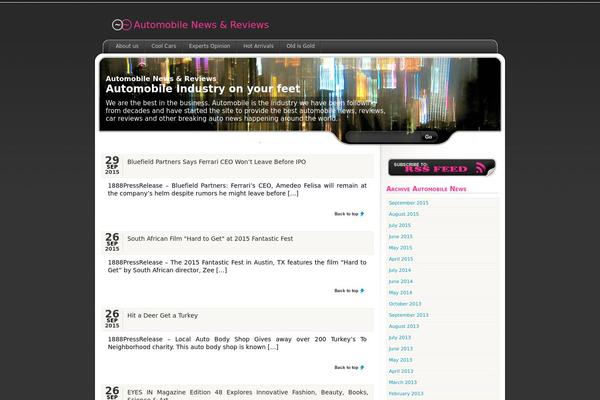Open the April 2015 archive

pos(401,259)
